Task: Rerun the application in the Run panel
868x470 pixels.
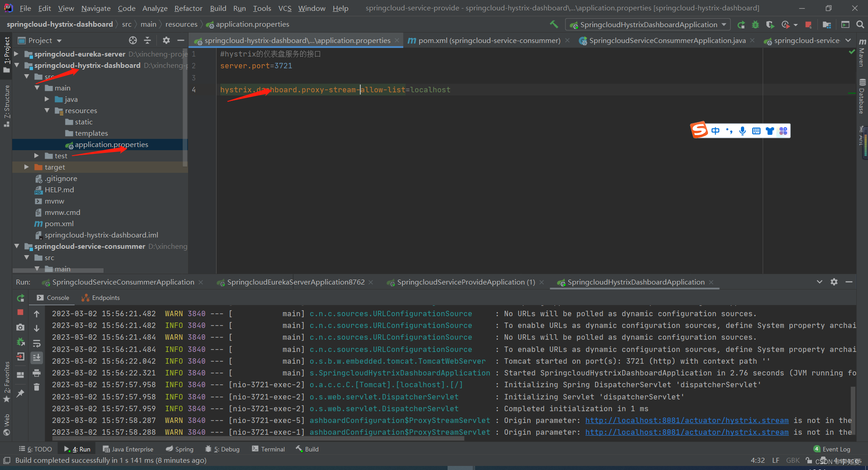Action: [x=20, y=298]
